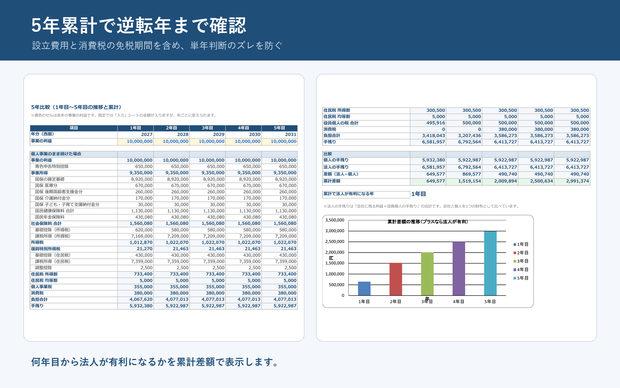This screenshot has width=620, height=388.
Task: Select the cumulative difference cell 2,991,374
Action: pos(572,181)
